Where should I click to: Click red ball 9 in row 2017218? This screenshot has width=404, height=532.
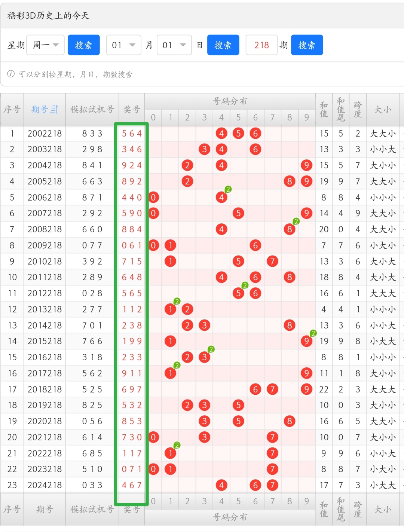tap(306, 373)
